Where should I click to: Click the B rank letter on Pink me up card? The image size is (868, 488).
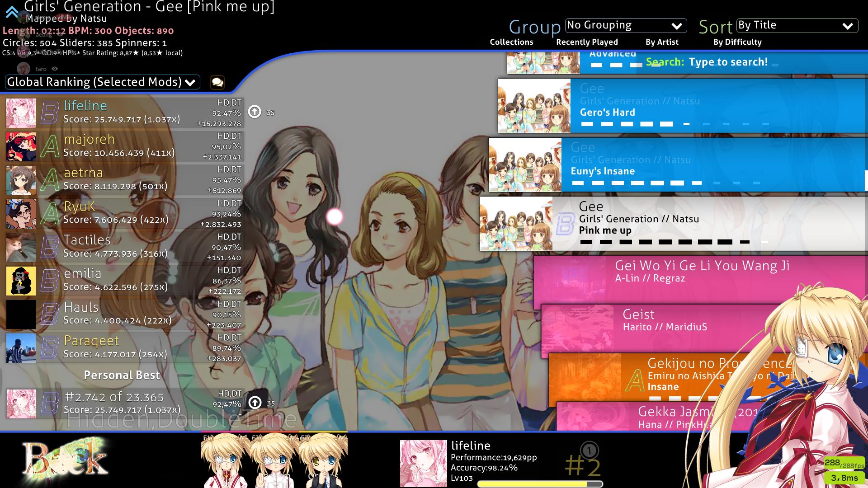point(565,224)
